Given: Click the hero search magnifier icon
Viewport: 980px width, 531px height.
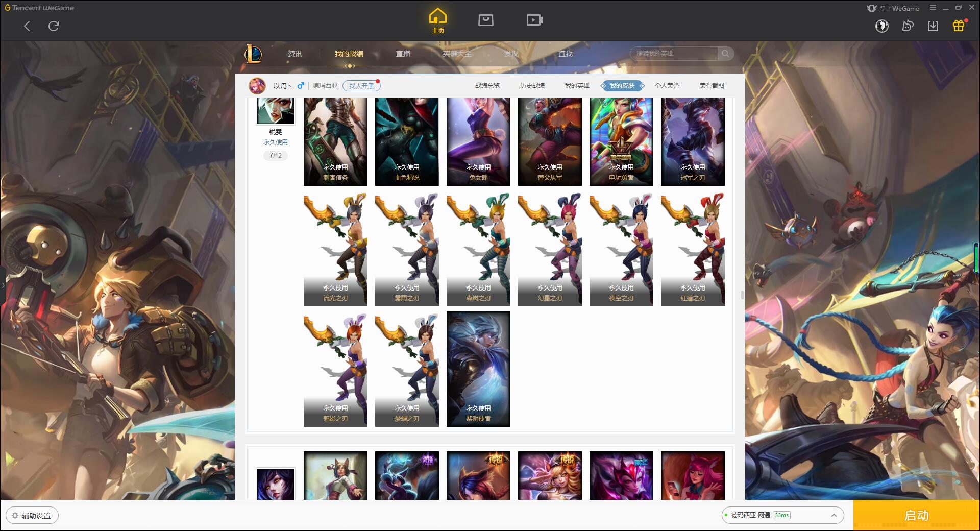Looking at the screenshot, I should pyautogui.click(x=725, y=54).
